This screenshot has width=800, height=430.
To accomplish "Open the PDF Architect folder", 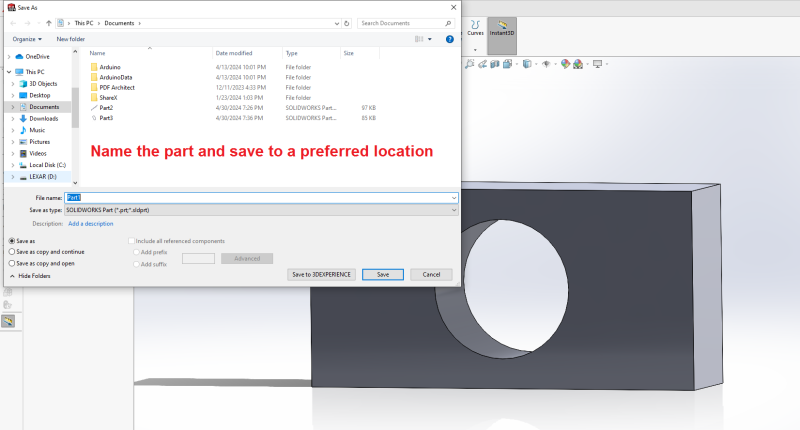I will coord(117,87).
